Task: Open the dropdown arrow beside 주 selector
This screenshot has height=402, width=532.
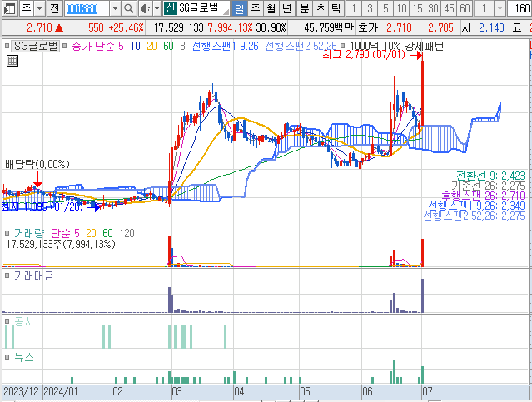Action: [40, 8]
